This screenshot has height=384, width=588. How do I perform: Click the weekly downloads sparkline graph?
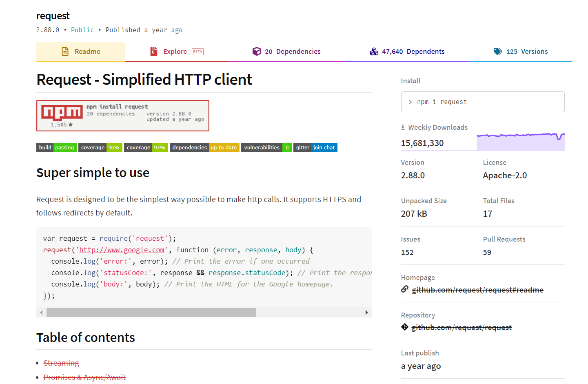521,139
